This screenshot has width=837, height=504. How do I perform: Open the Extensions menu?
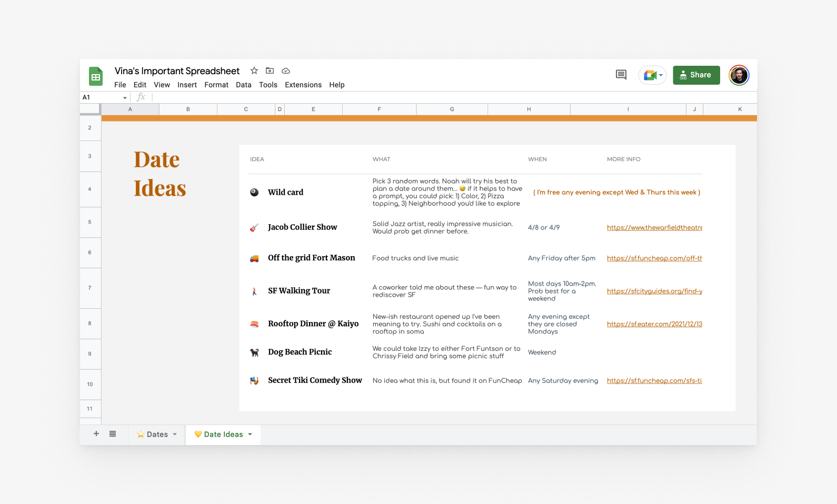click(x=303, y=85)
